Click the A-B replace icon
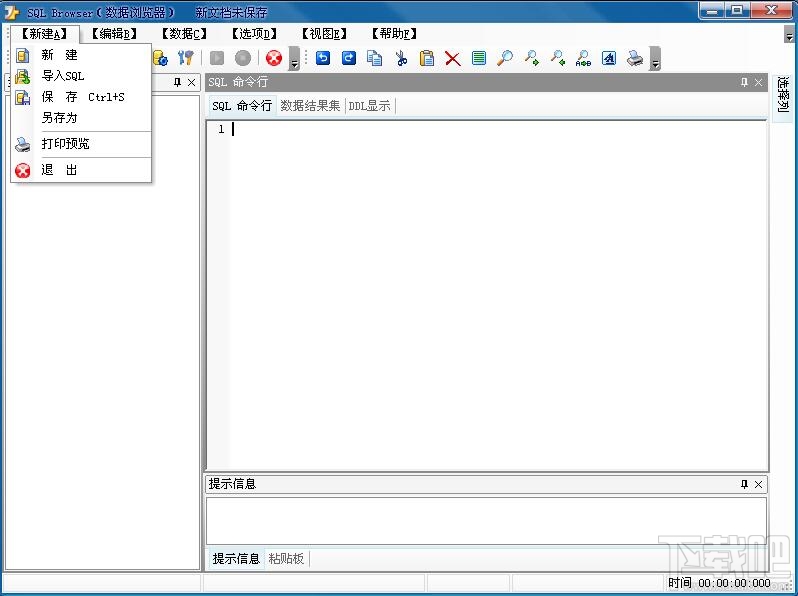This screenshot has height=596, width=798. pyautogui.click(x=583, y=58)
